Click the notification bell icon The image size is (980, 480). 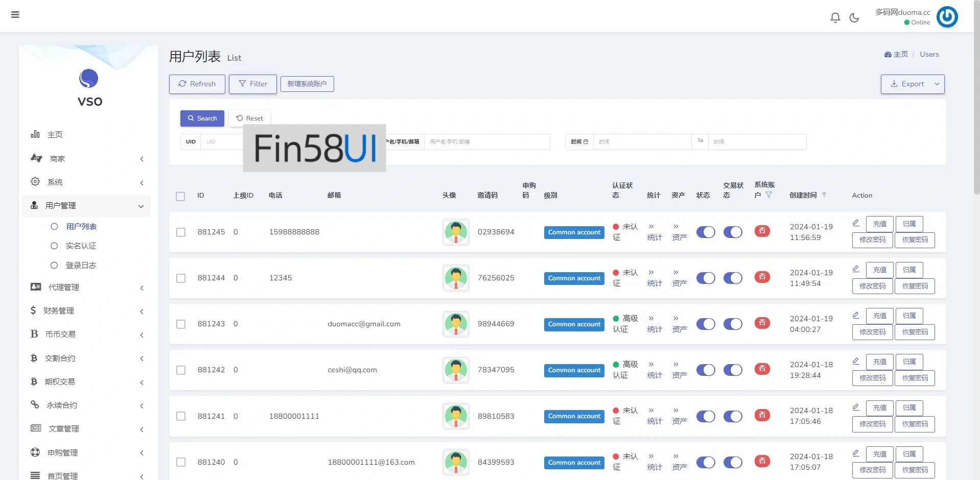point(835,18)
